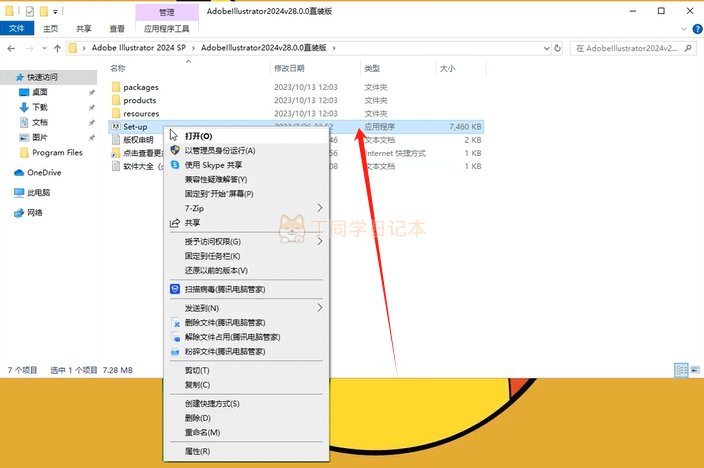Choose 打开(O) from the context menu
This screenshot has height=468, width=704.
(246, 136)
